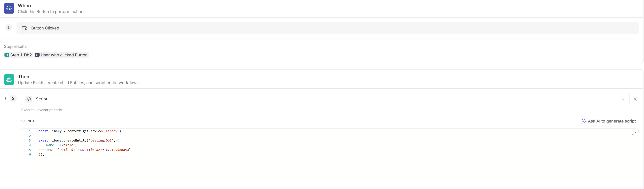Select the Button Clicked trigger row
644x189 pixels.
tap(327, 28)
